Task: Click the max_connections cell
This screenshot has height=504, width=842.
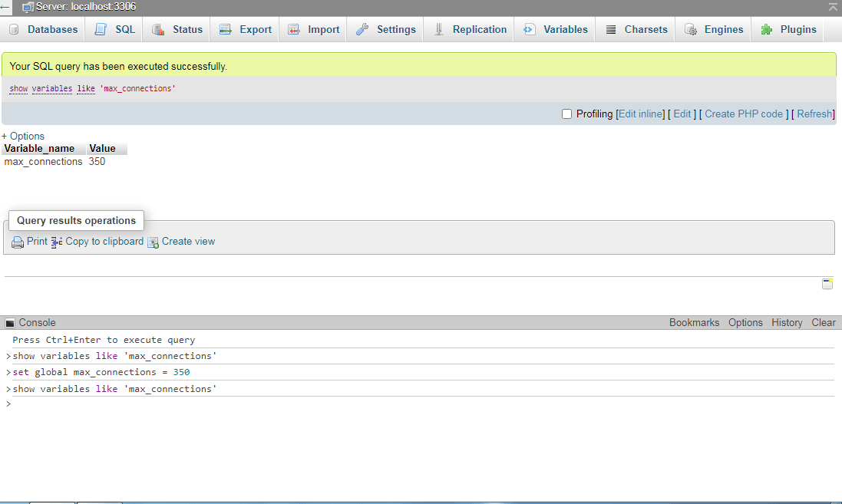Action: [x=44, y=162]
